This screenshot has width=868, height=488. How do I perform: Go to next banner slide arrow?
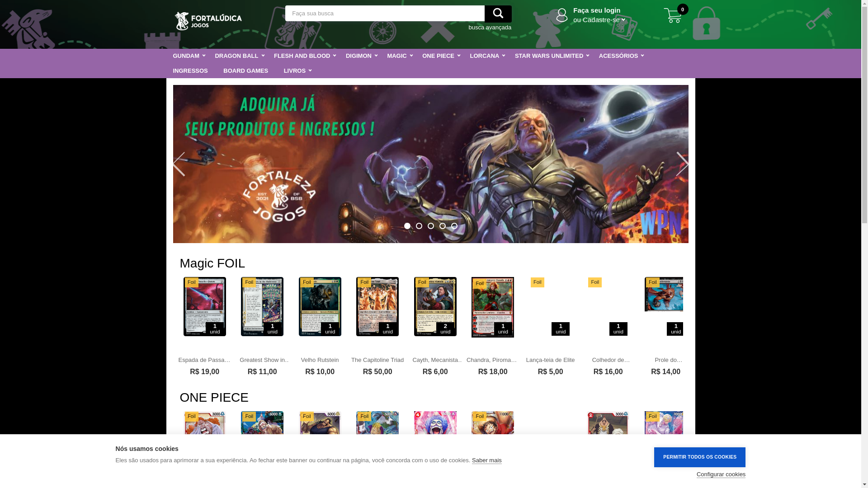pyautogui.click(x=682, y=164)
